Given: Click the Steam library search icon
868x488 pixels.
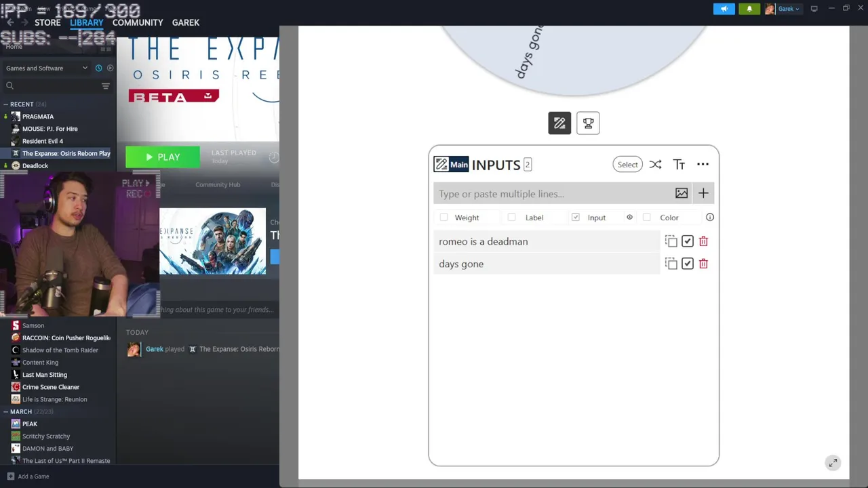Looking at the screenshot, I should point(9,86).
